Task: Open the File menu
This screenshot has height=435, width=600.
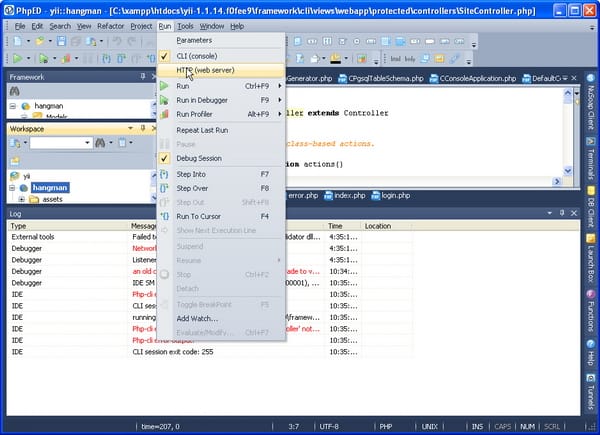Action: pos(20,26)
